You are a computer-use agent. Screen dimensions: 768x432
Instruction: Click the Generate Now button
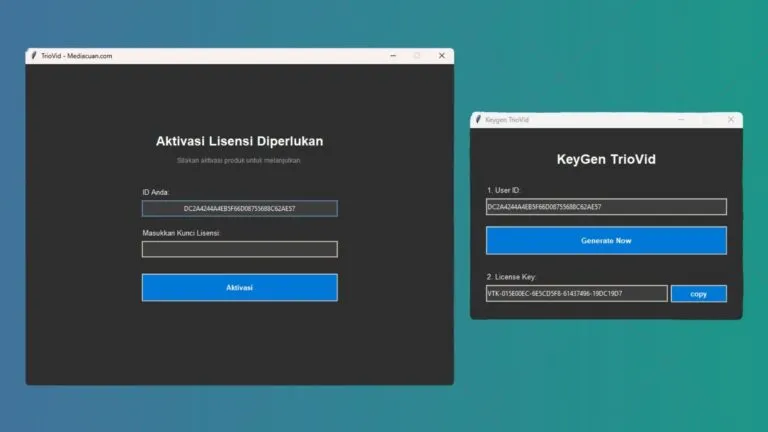point(606,241)
